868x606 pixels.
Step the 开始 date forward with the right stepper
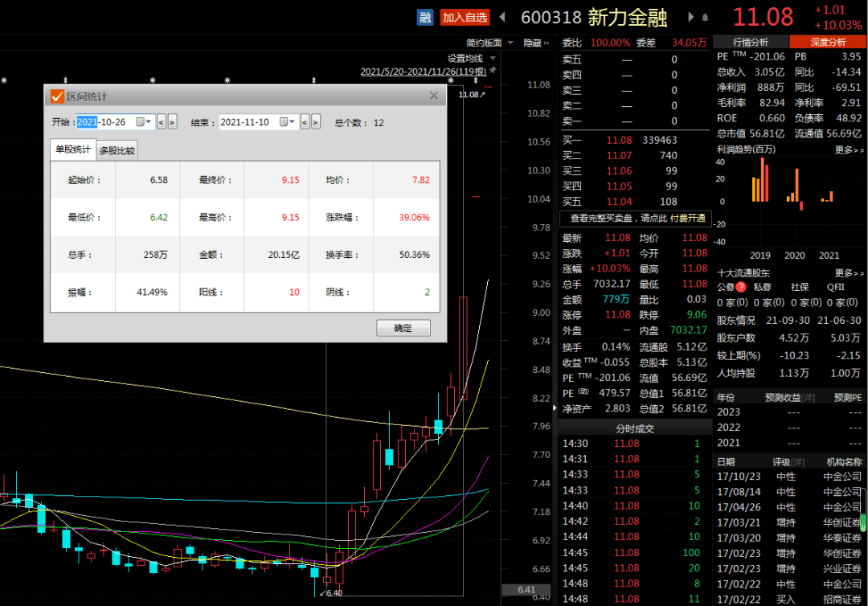coord(171,121)
